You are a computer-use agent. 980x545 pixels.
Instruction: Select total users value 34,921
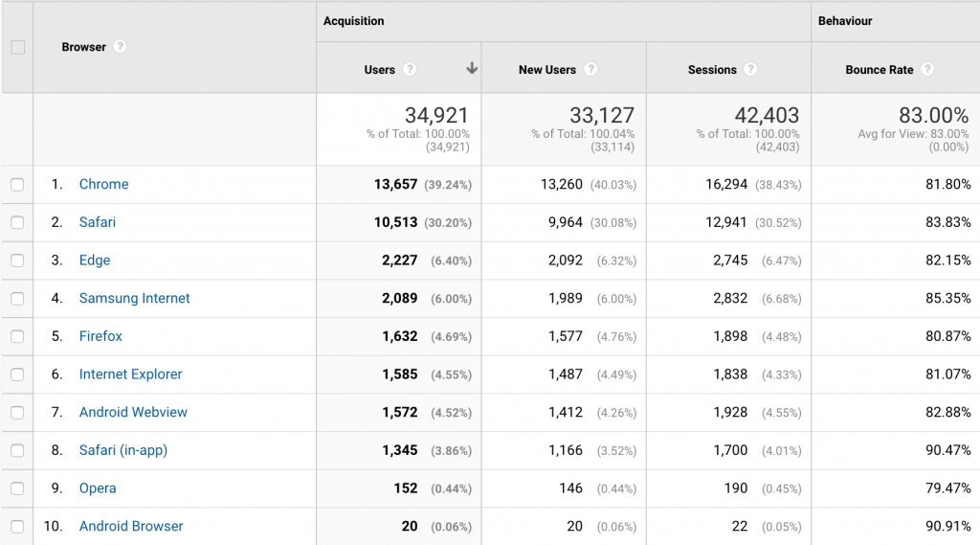tap(436, 115)
